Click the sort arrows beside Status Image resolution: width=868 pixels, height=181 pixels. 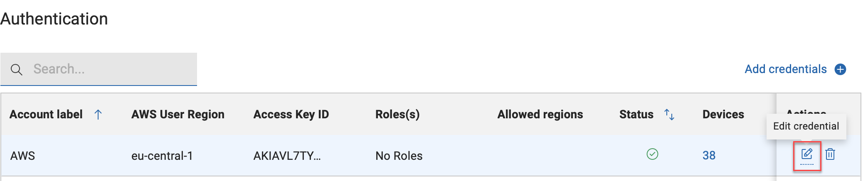click(669, 115)
